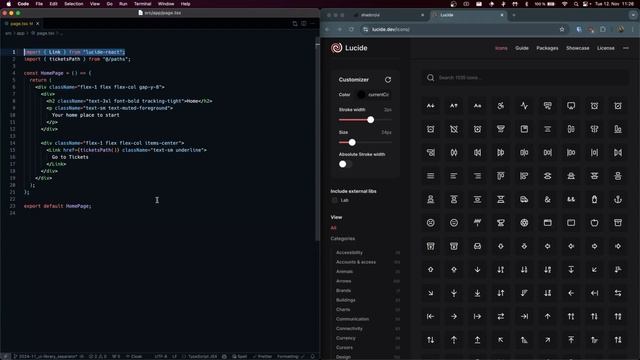Select the anchor icon in grid
The image size is (640, 360).
tap(618, 200)
